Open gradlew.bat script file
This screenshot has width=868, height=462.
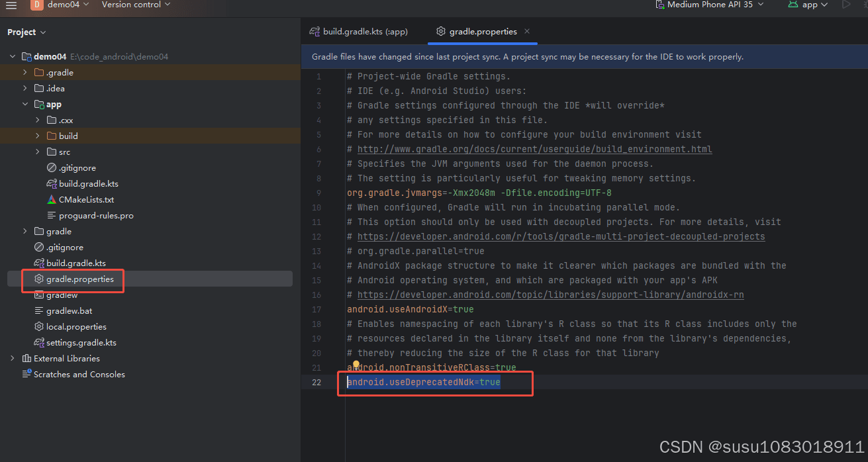[69, 310]
